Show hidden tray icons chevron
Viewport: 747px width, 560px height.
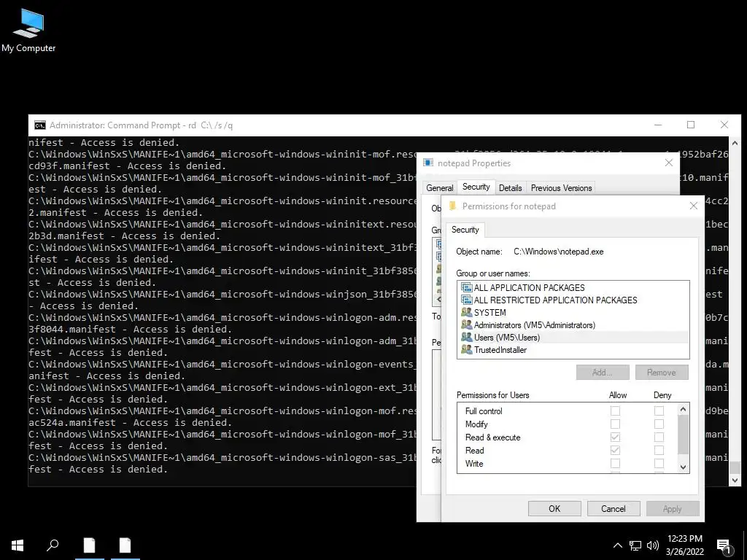(617, 545)
